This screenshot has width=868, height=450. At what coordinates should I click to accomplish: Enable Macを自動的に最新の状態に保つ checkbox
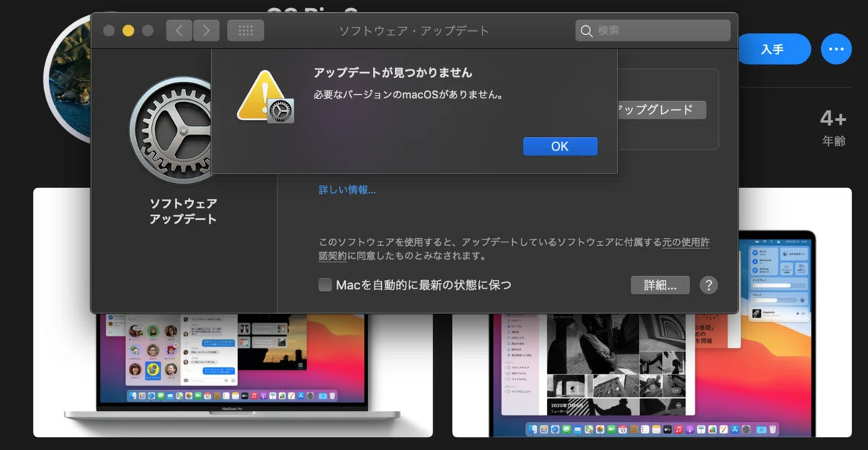tap(325, 285)
